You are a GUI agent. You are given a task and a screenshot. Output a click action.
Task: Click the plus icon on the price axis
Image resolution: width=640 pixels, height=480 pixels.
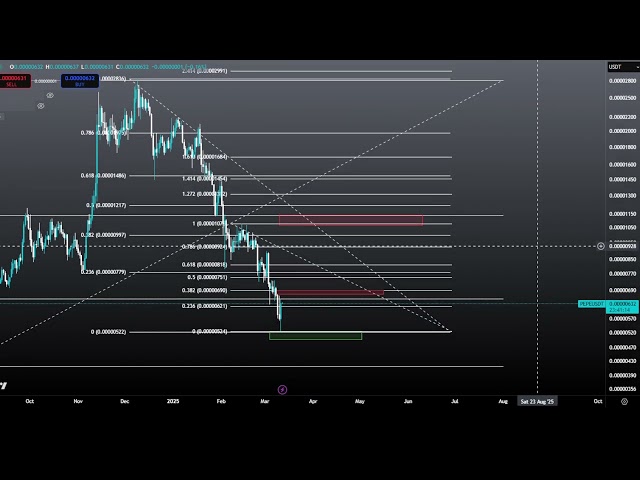602,246
